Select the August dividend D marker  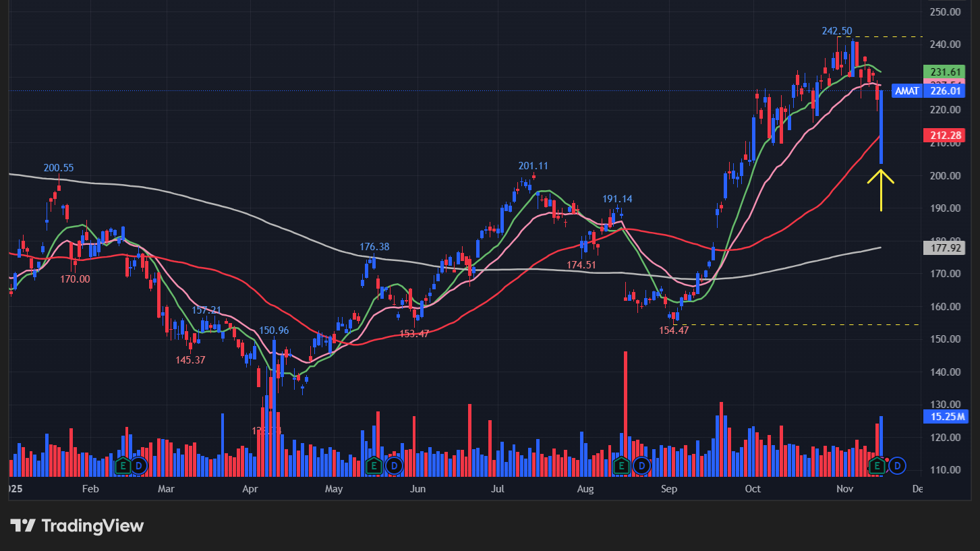pos(641,465)
